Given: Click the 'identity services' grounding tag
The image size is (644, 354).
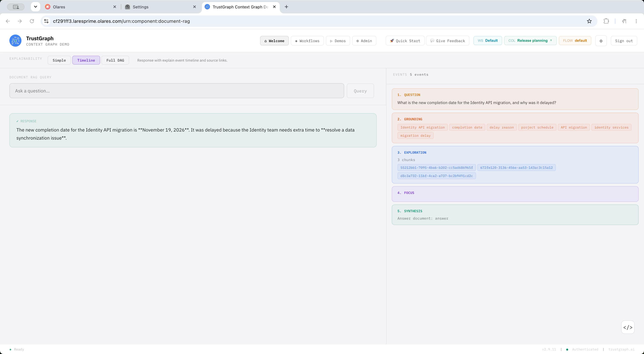Looking at the screenshot, I should (x=611, y=127).
